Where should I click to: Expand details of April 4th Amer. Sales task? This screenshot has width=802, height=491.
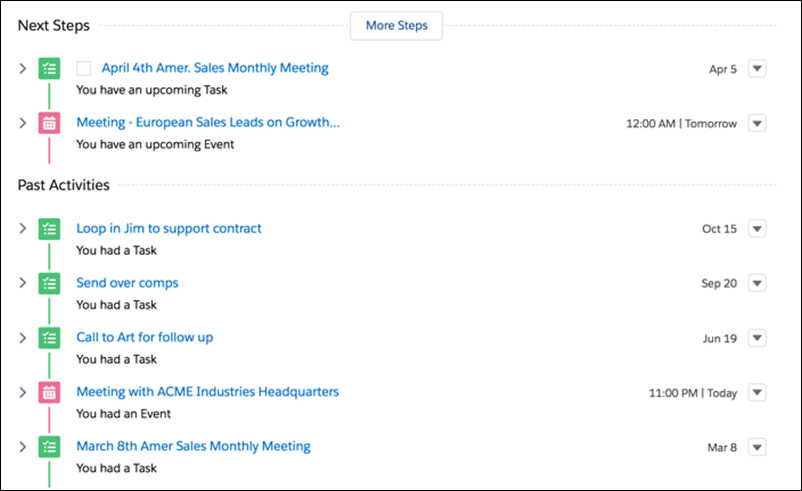[23, 69]
